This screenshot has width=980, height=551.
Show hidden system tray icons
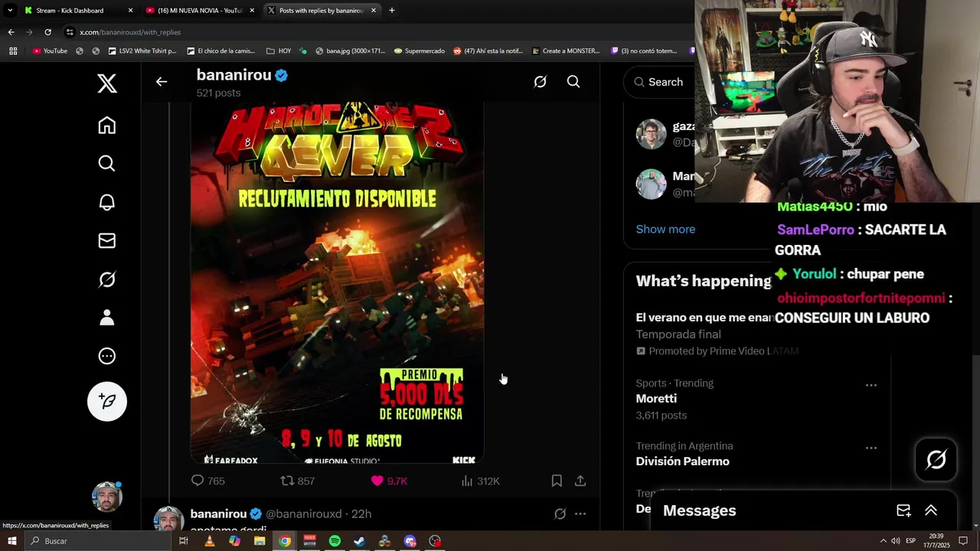pos(883,541)
